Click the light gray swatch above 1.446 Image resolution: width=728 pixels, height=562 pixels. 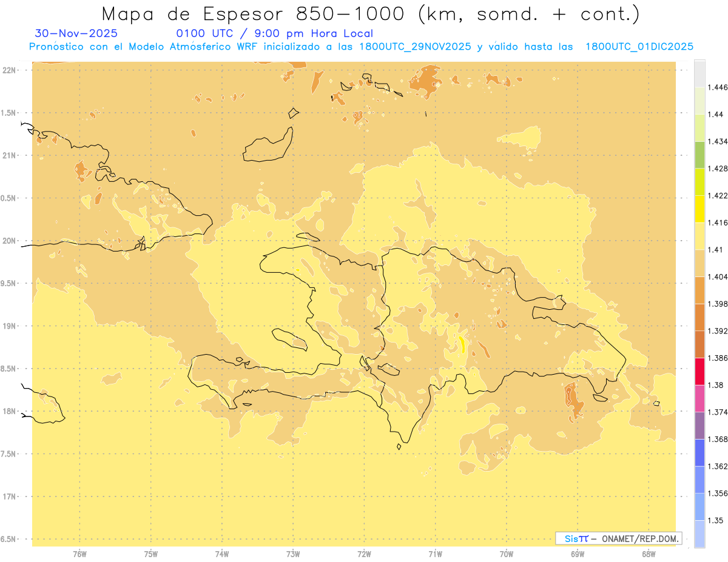699,73
